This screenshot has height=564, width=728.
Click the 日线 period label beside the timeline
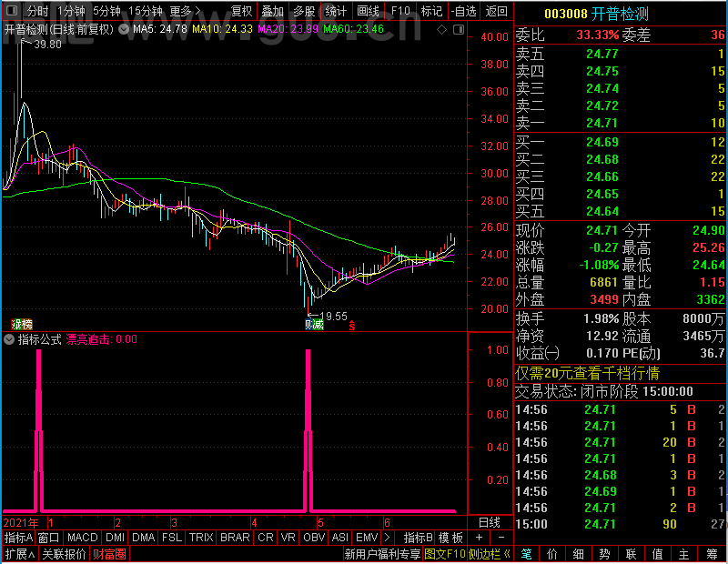pyautogui.click(x=490, y=523)
